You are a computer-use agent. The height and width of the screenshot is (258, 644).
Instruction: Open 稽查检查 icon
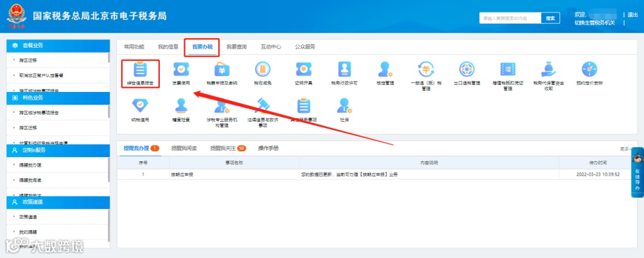pyautogui.click(x=181, y=106)
